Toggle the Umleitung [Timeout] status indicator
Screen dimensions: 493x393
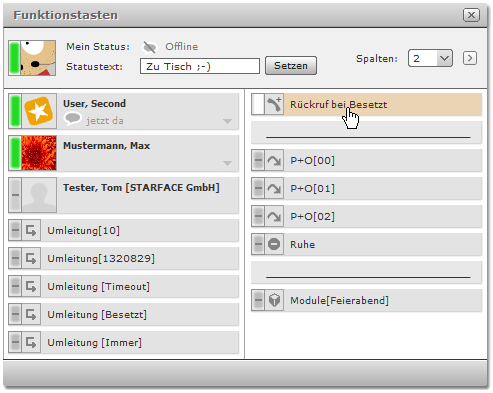[x=15, y=286]
